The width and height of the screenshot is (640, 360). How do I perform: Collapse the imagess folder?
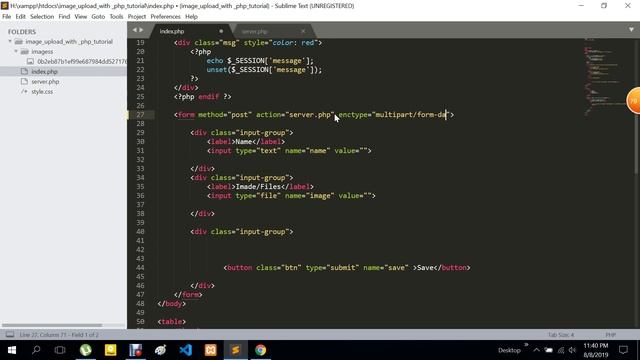tap(16, 51)
